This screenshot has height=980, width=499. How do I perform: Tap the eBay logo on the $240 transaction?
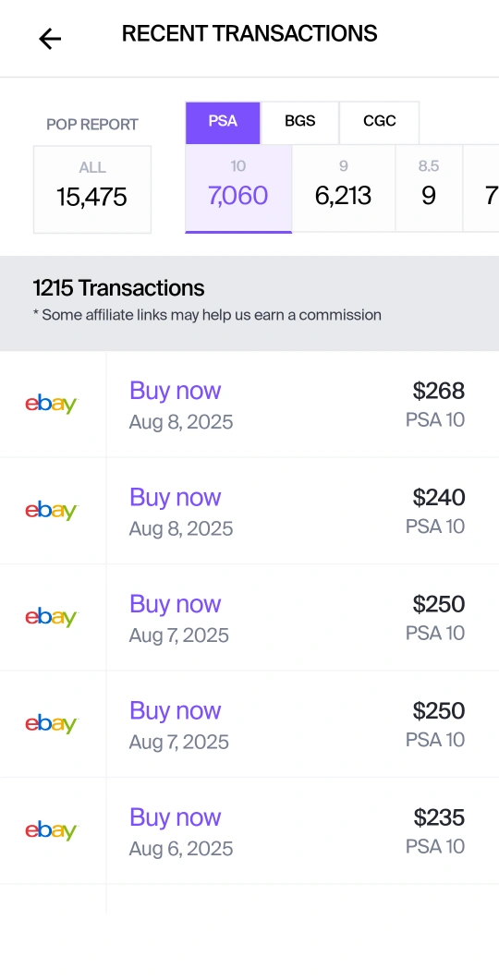(51, 511)
